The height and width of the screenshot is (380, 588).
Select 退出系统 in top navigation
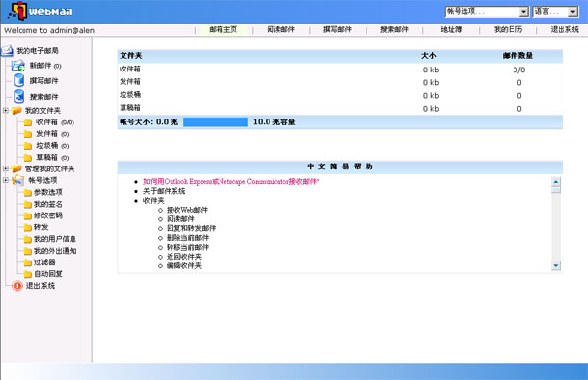tap(564, 30)
